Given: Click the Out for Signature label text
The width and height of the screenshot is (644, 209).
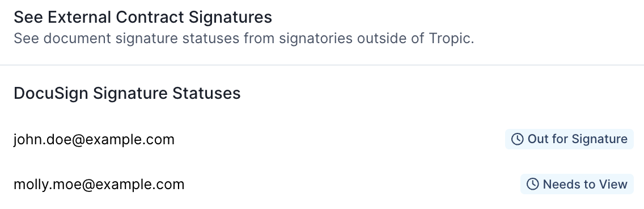Looking at the screenshot, I should click(578, 139).
